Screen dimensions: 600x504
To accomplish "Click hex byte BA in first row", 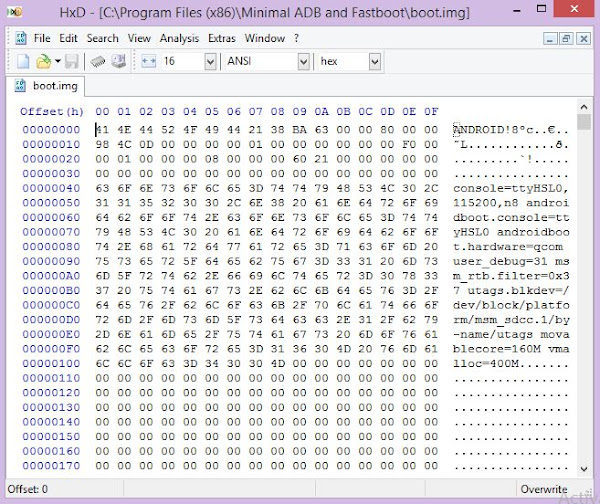I will pos(300,130).
